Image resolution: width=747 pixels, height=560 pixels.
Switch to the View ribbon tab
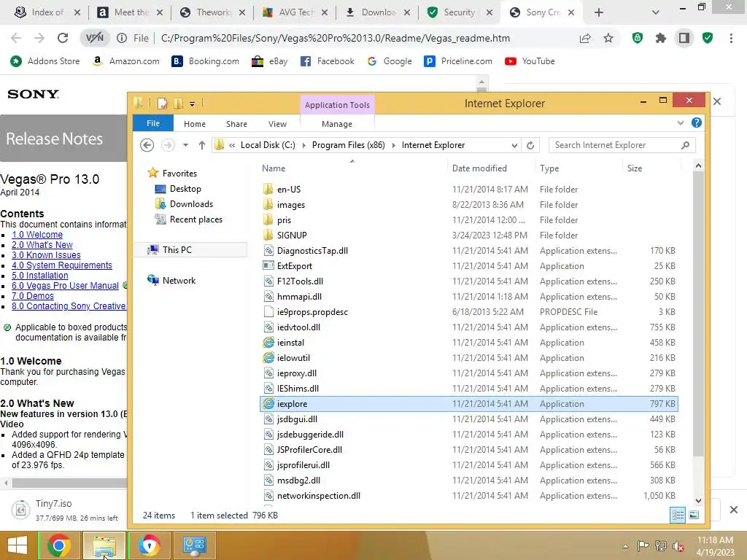(277, 124)
